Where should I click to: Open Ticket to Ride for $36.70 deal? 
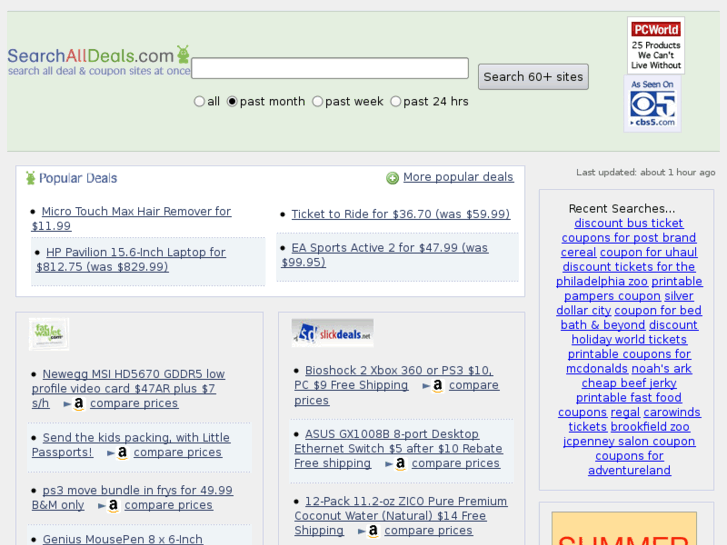[x=401, y=214]
